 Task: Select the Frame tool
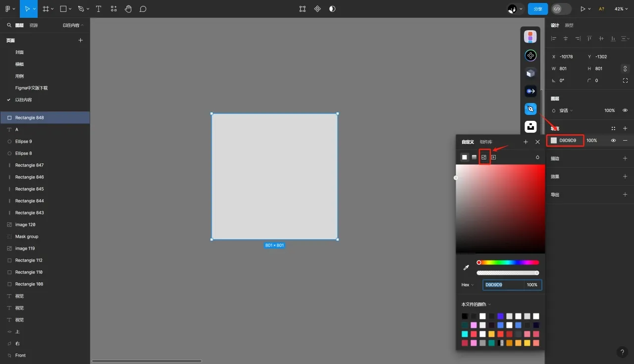coord(46,9)
